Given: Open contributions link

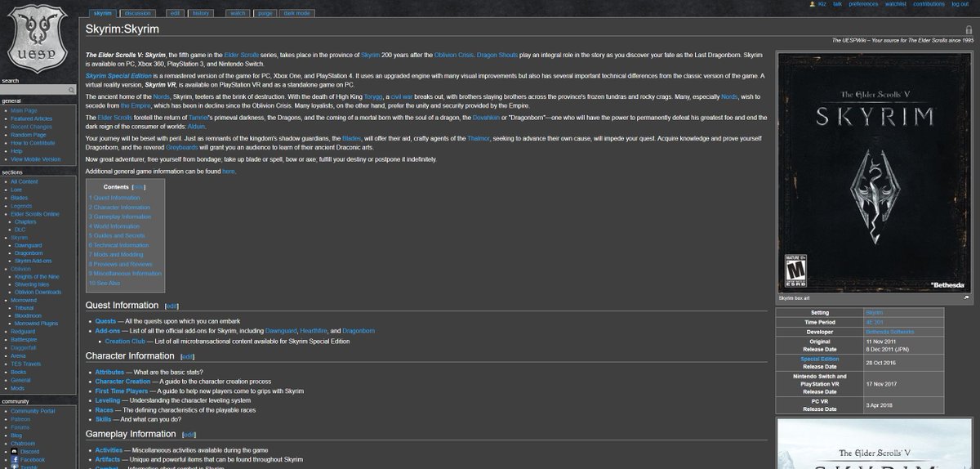Looking at the screenshot, I should (x=929, y=4).
